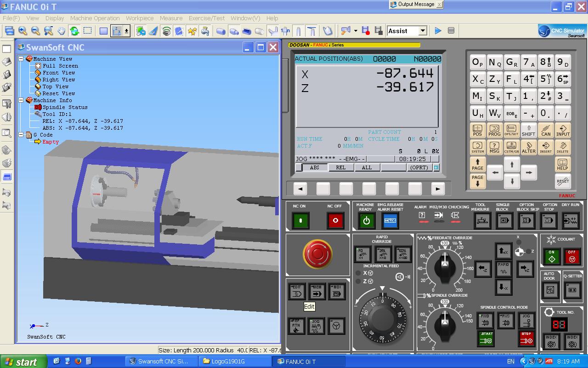
Task: Collapse the Machine View tree node
Action: pos(21,59)
